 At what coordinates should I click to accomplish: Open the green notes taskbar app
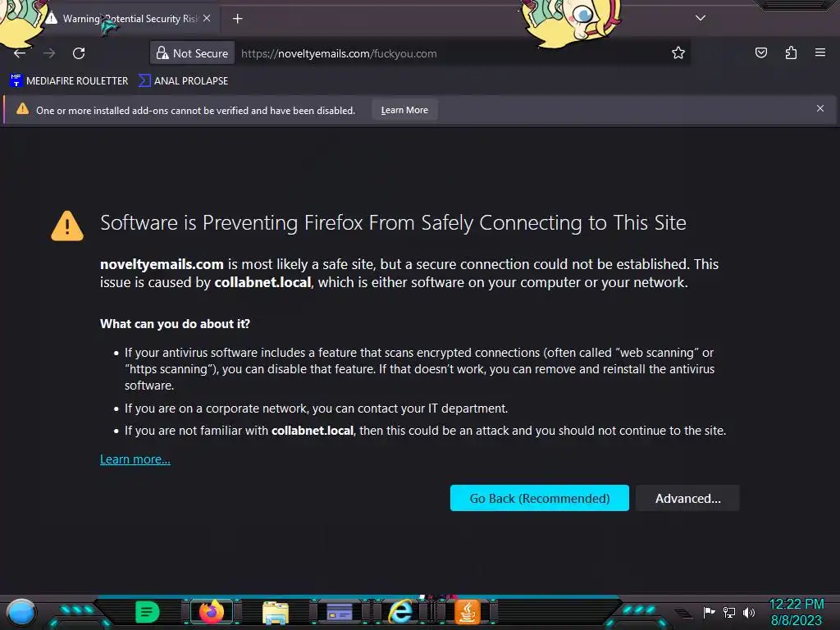coord(147,612)
